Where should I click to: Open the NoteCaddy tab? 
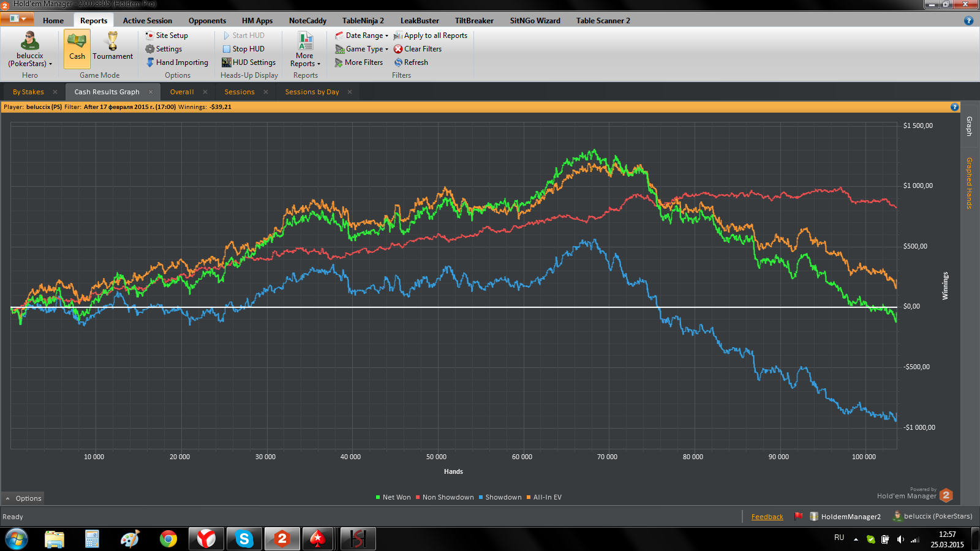point(307,21)
